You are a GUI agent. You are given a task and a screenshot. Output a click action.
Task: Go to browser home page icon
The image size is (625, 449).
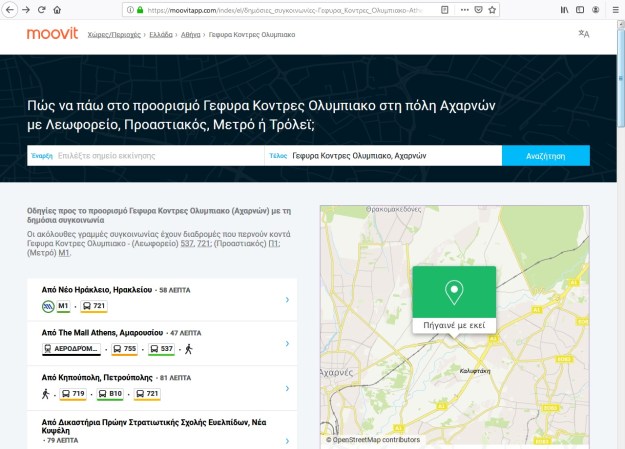[x=57, y=9]
